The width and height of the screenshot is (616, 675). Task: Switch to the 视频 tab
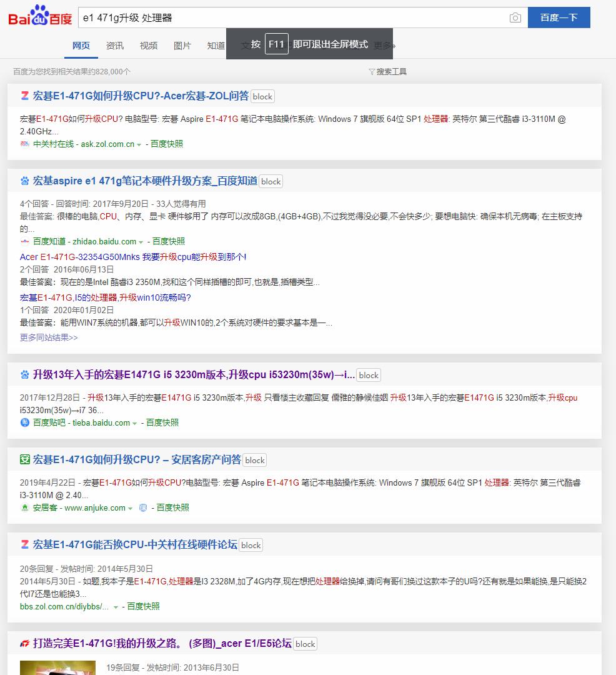[148, 45]
